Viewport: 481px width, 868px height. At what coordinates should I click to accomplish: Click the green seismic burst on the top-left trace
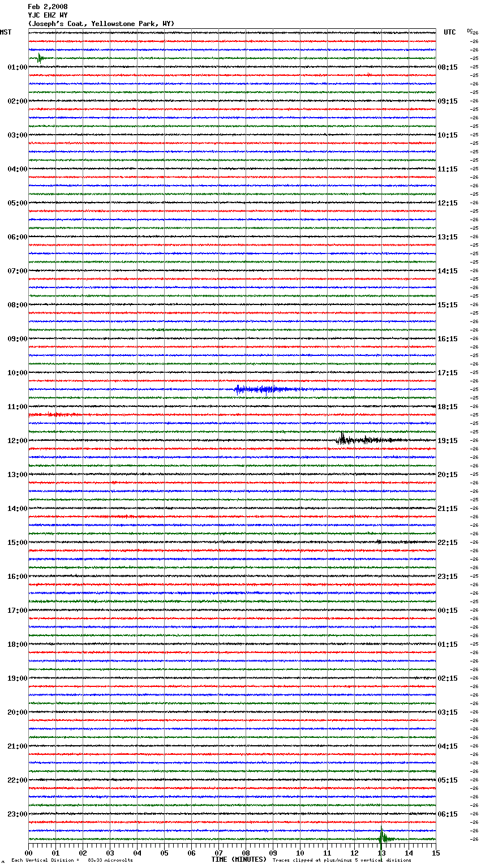[x=41, y=58]
